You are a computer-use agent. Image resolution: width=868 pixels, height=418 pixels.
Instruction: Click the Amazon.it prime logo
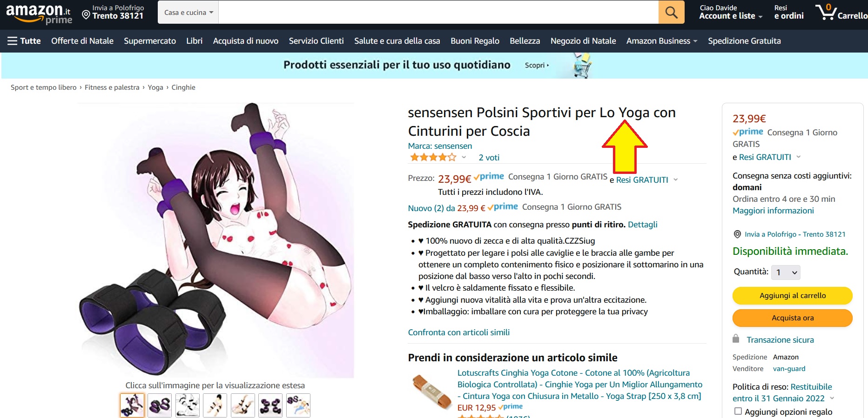[39, 13]
